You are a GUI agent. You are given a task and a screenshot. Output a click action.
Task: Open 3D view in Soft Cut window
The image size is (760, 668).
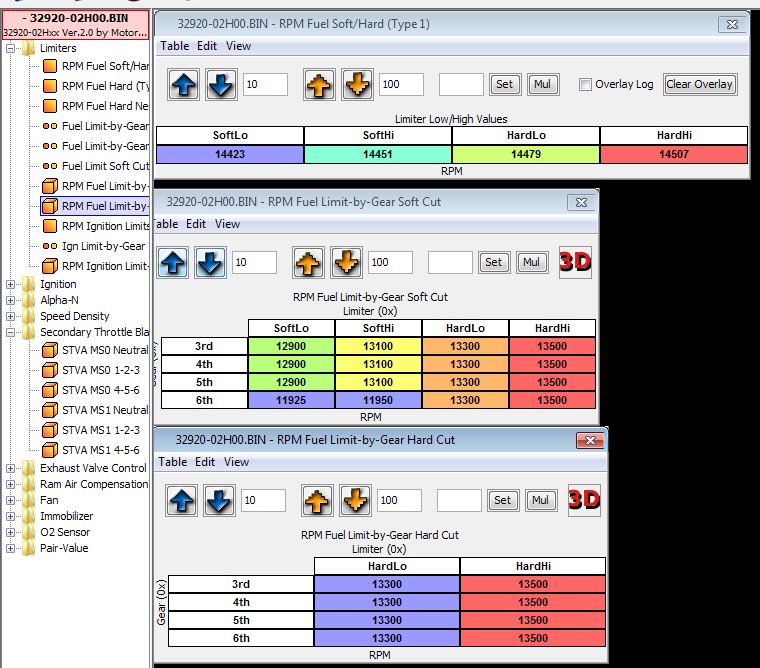click(x=575, y=262)
